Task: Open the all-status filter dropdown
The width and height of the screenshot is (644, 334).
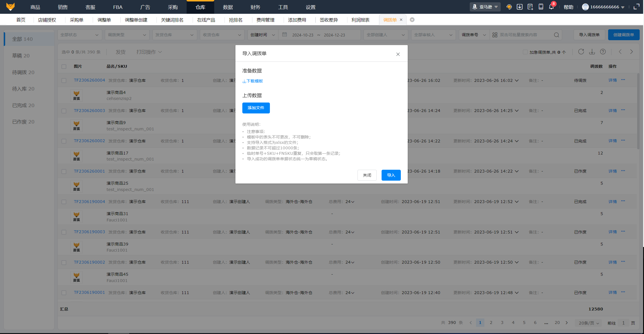Action: pos(79,35)
